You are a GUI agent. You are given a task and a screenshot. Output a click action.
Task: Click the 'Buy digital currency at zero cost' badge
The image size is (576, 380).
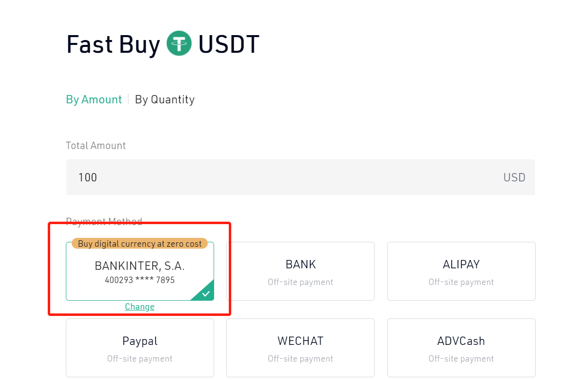pos(140,244)
